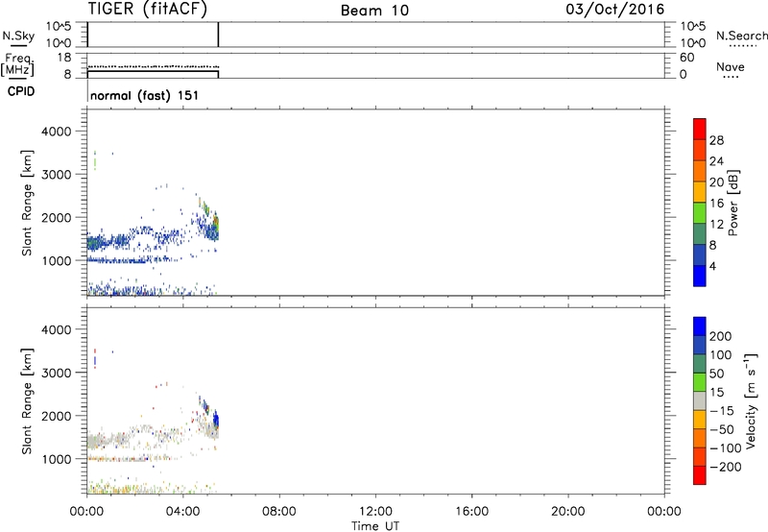Click the blue high-velocity cluster near 2000 km in the velocity panel
768x532 pixels.
[215, 421]
